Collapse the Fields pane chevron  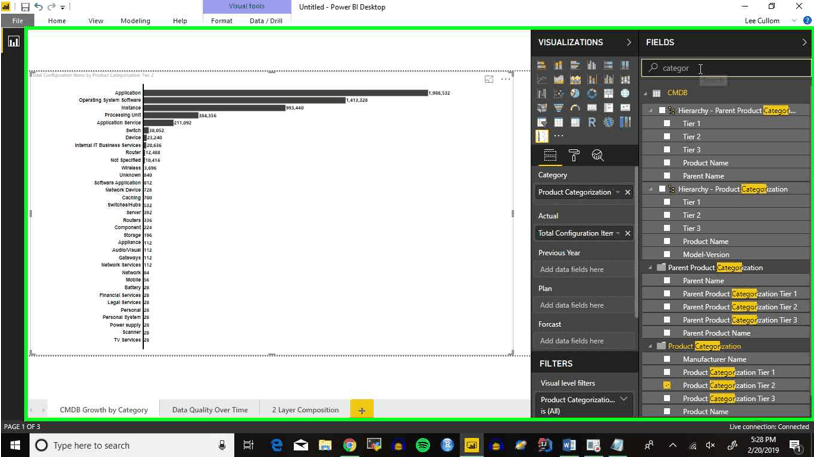pyautogui.click(x=804, y=42)
